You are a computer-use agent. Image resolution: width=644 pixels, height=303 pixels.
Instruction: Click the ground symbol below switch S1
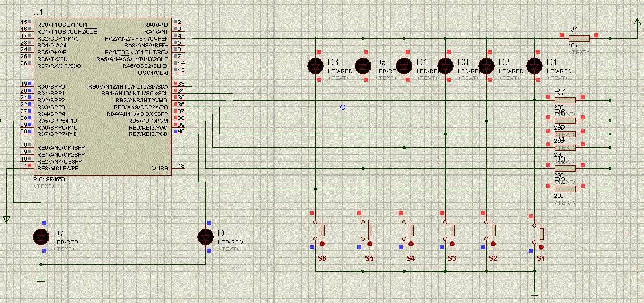(534, 295)
